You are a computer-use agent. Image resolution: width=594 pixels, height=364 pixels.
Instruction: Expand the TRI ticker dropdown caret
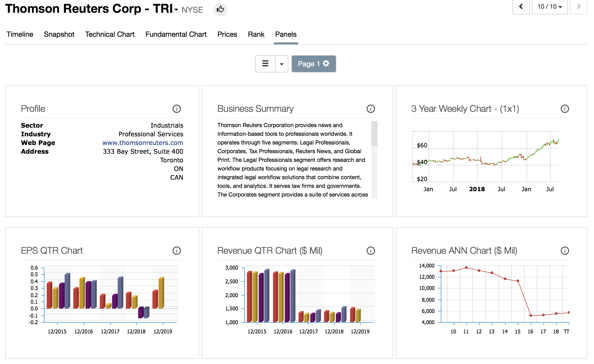[x=176, y=10]
